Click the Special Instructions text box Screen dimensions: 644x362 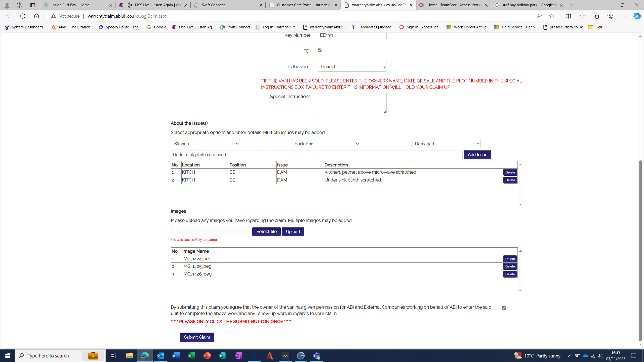352,103
